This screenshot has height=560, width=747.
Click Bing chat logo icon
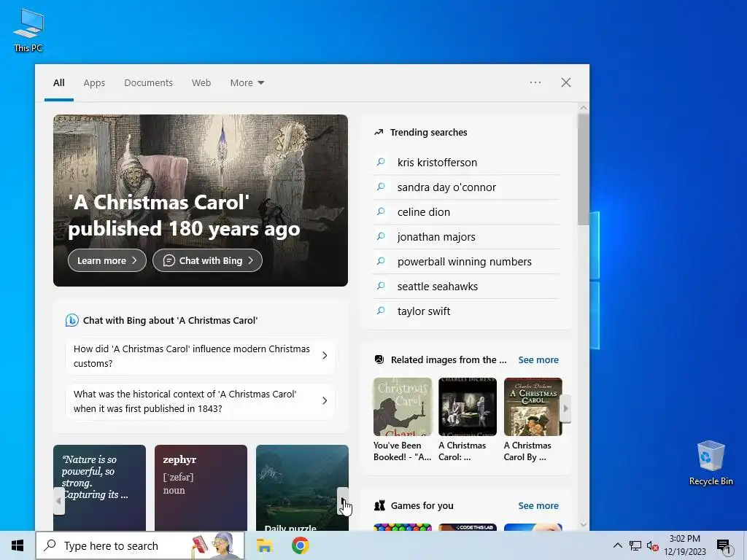point(72,320)
